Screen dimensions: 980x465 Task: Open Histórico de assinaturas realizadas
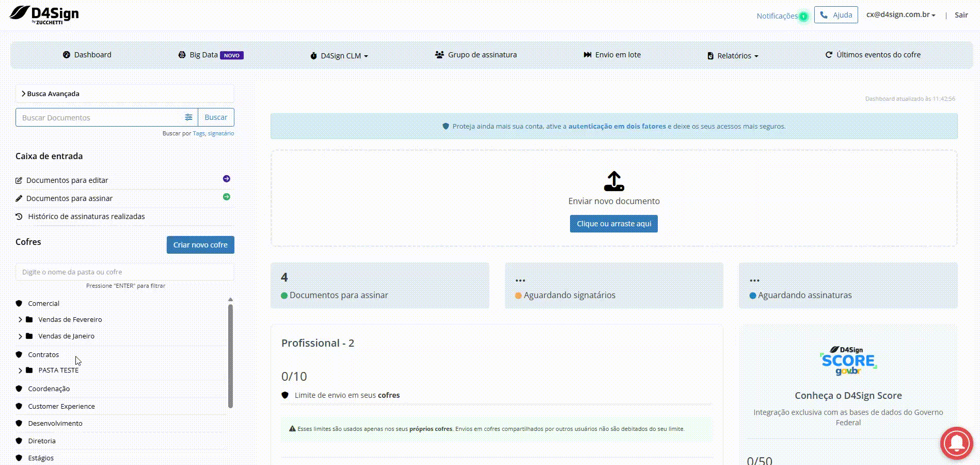[x=86, y=216]
